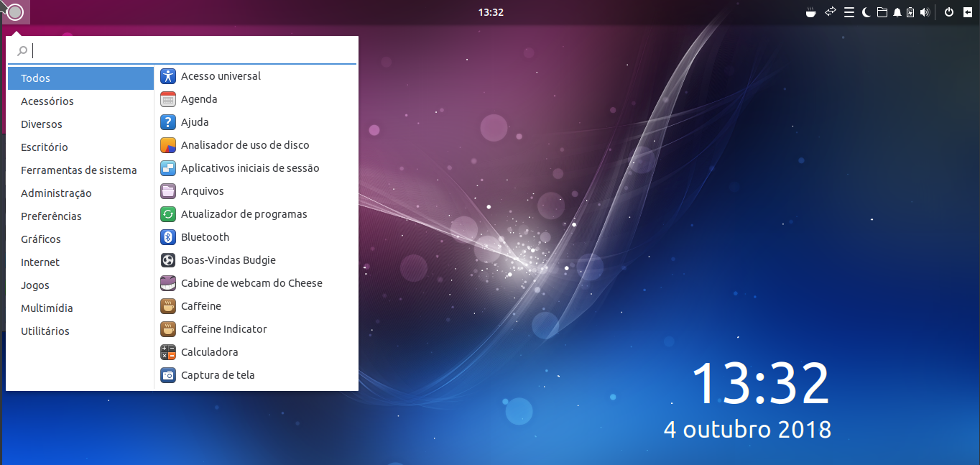Open Captura de tela icon
The height and width of the screenshot is (465, 980).
168,375
